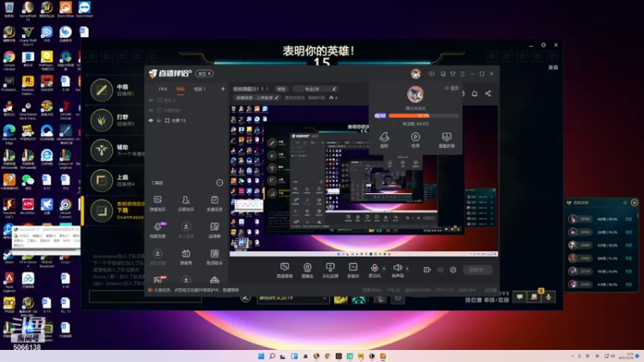The image size is (644, 362).
Task: Click the mode switch pill beside the logo
Action: 204,74
